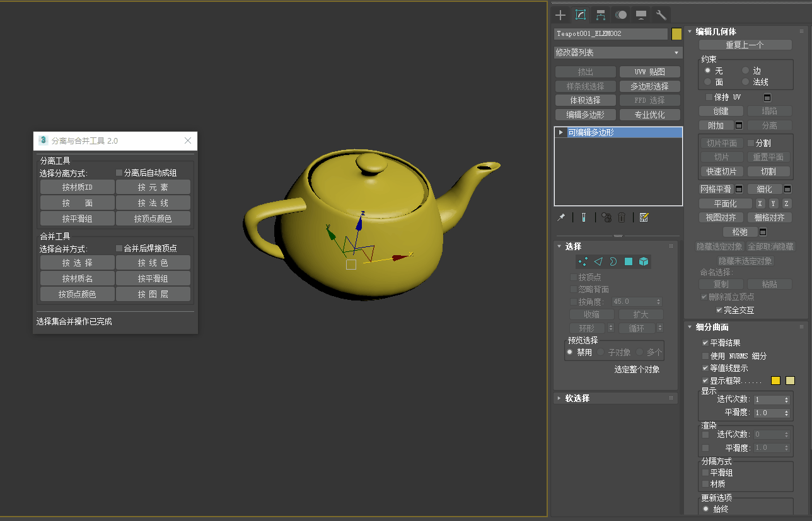Select the 边 constraint radio button
The height and width of the screenshot is (521, 812).
(746, 71)
